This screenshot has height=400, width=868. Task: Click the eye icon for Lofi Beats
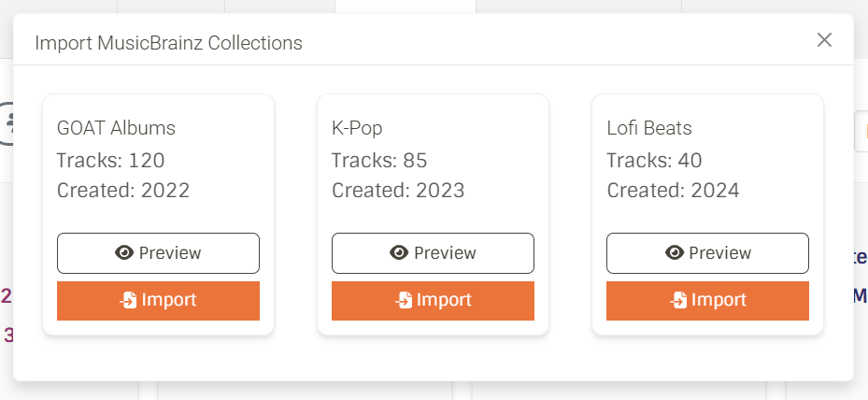[674, 253]
